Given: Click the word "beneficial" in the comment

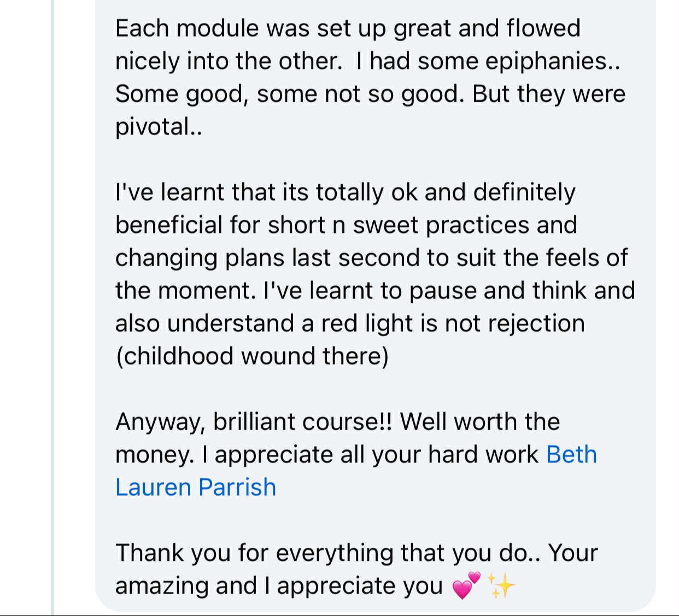Looking at the screenshot, I should [168, 225].
